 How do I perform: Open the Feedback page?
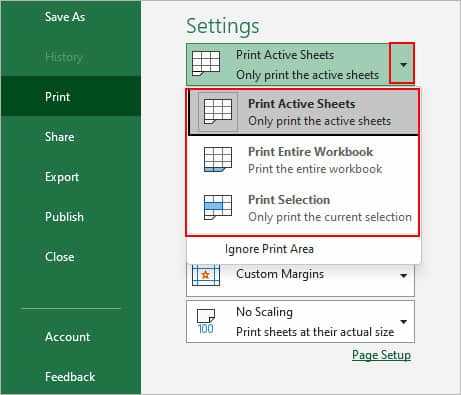tap(70, 377)
